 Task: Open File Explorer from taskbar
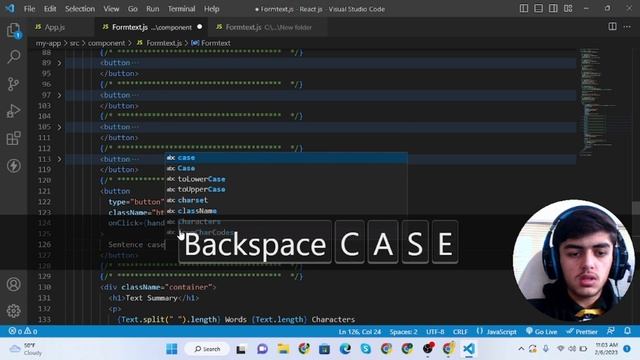(x=283, y=349)
